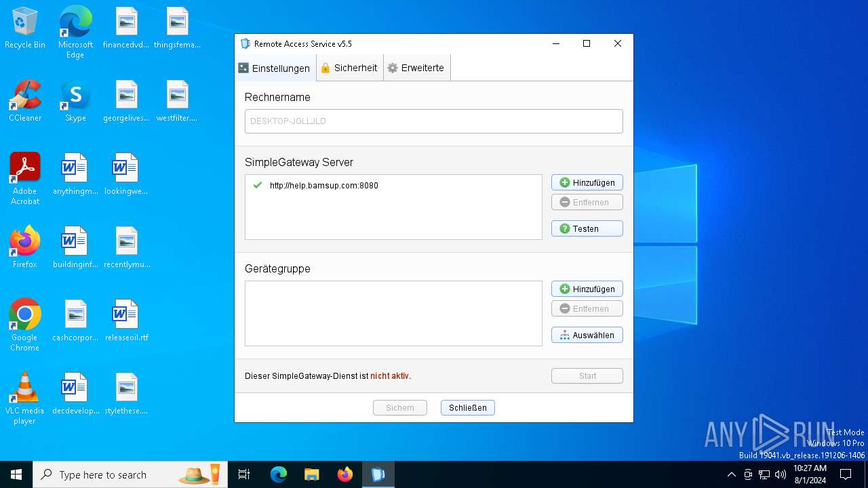Switch to the Sicherheit tab
The image size is (868, 488).
coord(349,68)
